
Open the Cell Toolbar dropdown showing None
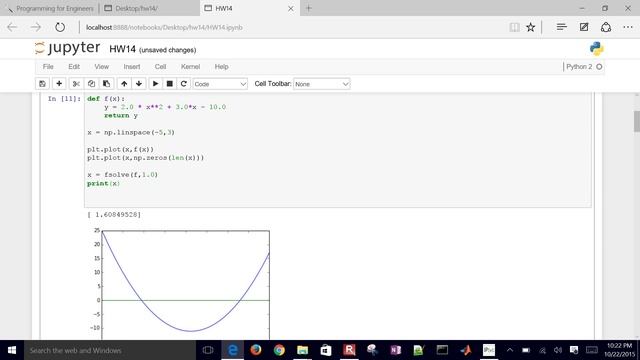coord(322,84)
